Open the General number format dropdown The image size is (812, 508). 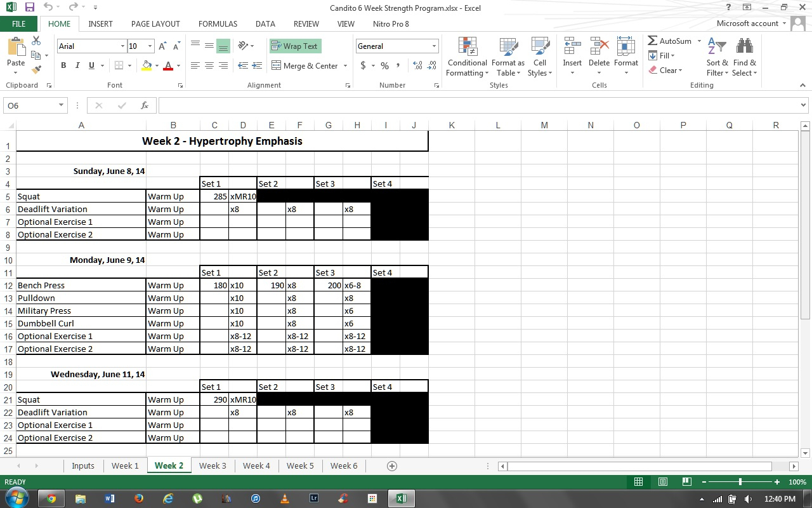coord(434,46)
